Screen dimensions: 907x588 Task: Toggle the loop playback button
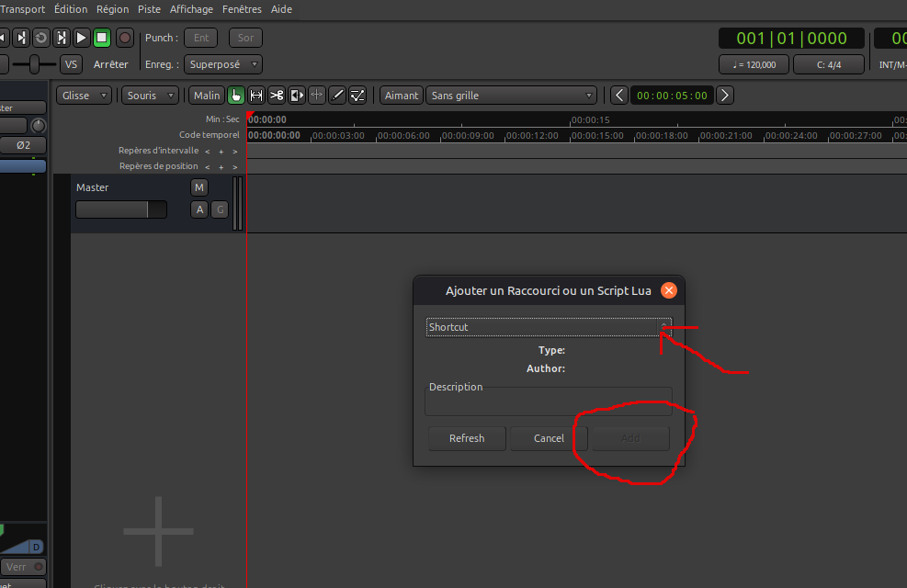(x=41, y=38)
